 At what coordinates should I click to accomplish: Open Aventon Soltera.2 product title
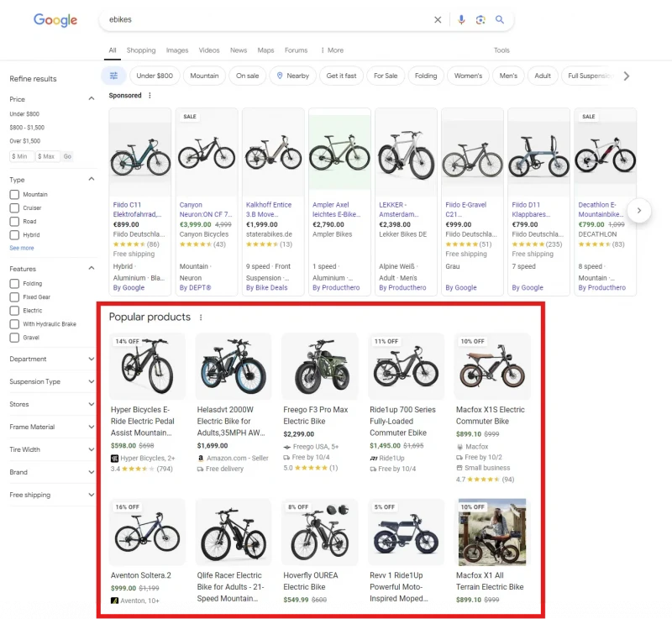(140, 575)
